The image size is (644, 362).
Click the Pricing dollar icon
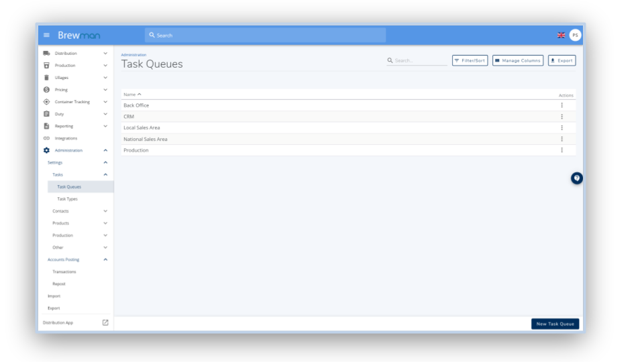click(x=46, y=89)
